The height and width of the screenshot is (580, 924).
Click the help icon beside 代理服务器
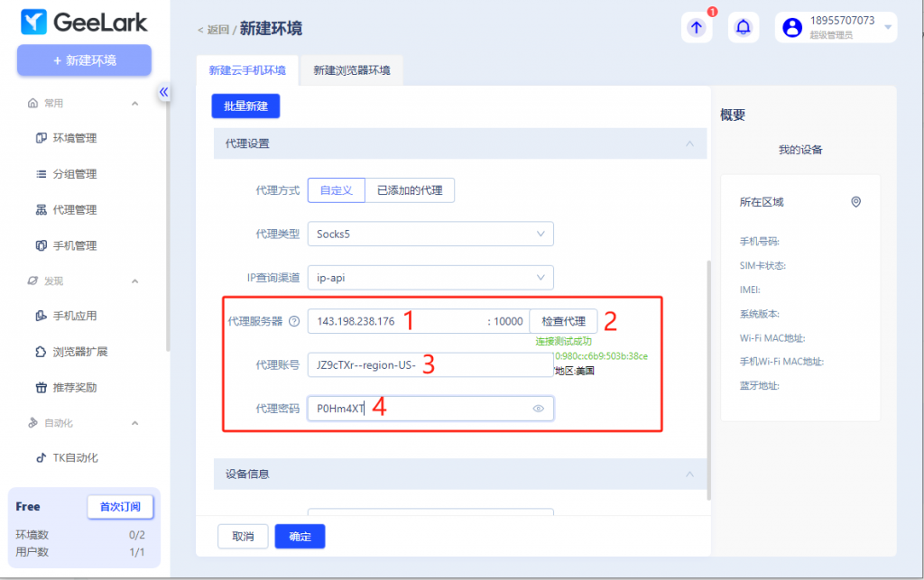[294, 321]
